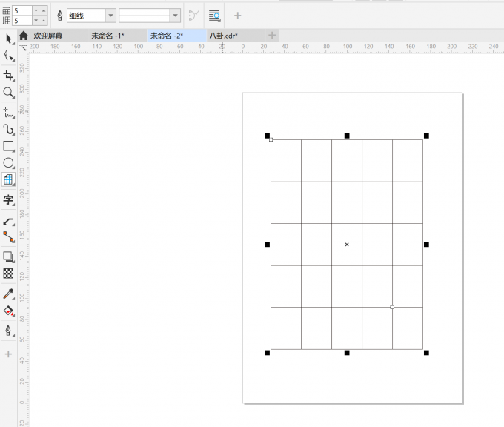Viewport: 504px width, 427px height.
Task: Increase the grid rows value
Action: pos(44,21)
